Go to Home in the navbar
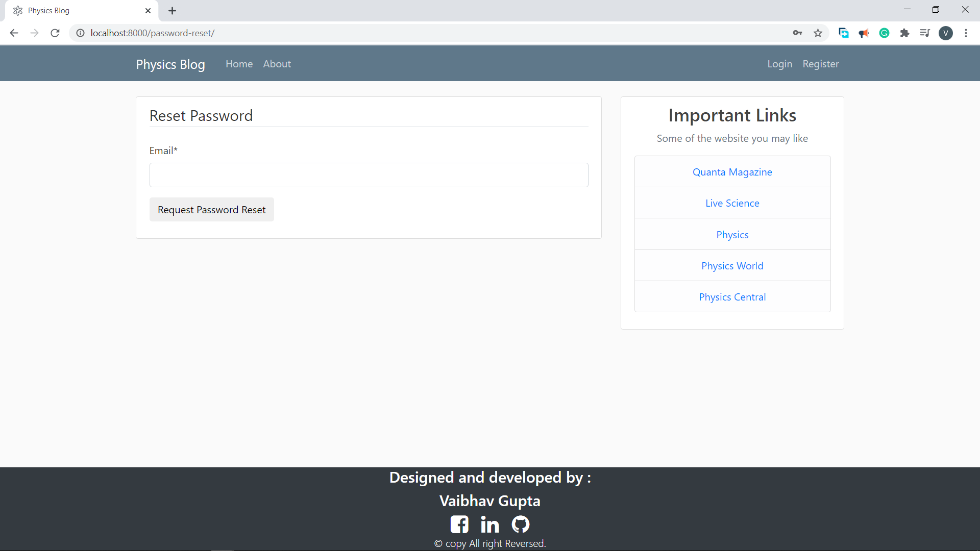This screenshot has height=551, width=980. coord(239,64)
